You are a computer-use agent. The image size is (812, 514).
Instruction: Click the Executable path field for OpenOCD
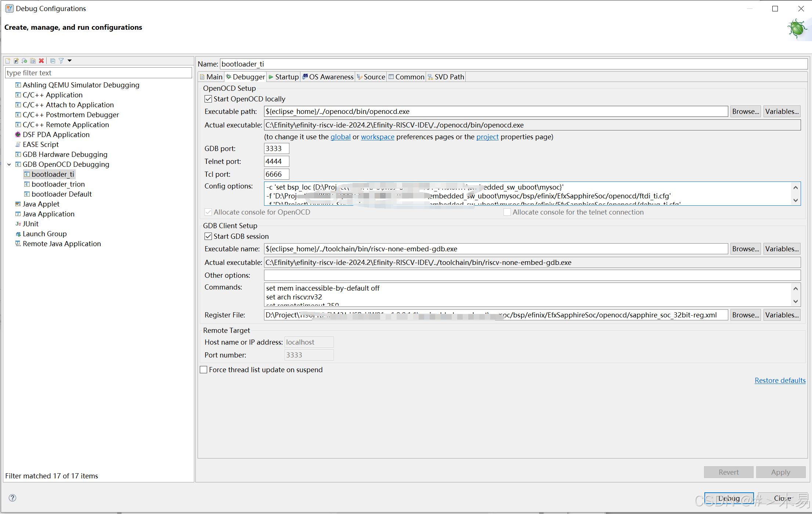(496, 111)
